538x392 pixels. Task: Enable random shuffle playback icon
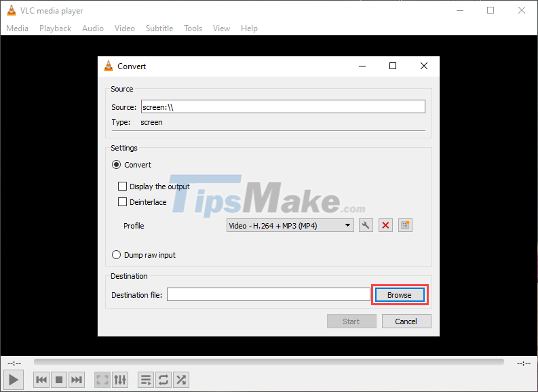pyautogui.click(x=181, y=380)
